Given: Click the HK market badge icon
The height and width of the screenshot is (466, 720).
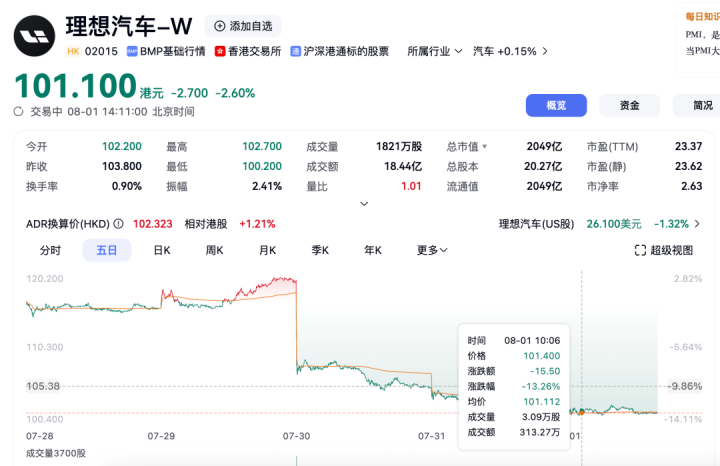Looking at the screenshot, I should (73, 51).
